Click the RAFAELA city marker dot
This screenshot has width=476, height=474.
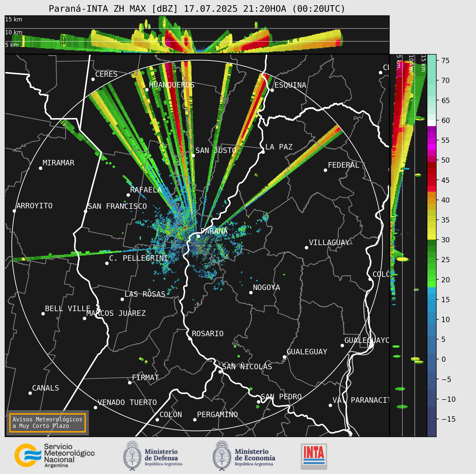128,195
